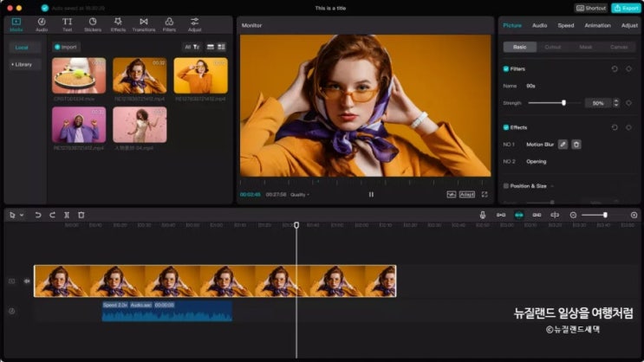This screenshot has width=644, height=362.
Task: Disable the Filters checkbox
Action: 506,68
